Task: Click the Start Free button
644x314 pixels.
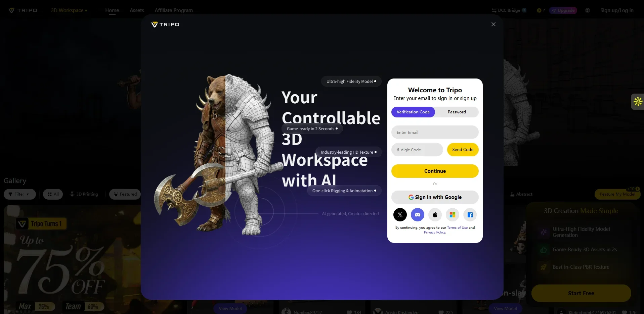Action: click(581, 293)
